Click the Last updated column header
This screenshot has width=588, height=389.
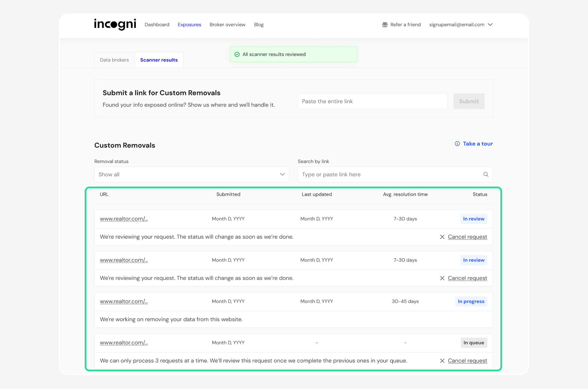click(317, 194)
